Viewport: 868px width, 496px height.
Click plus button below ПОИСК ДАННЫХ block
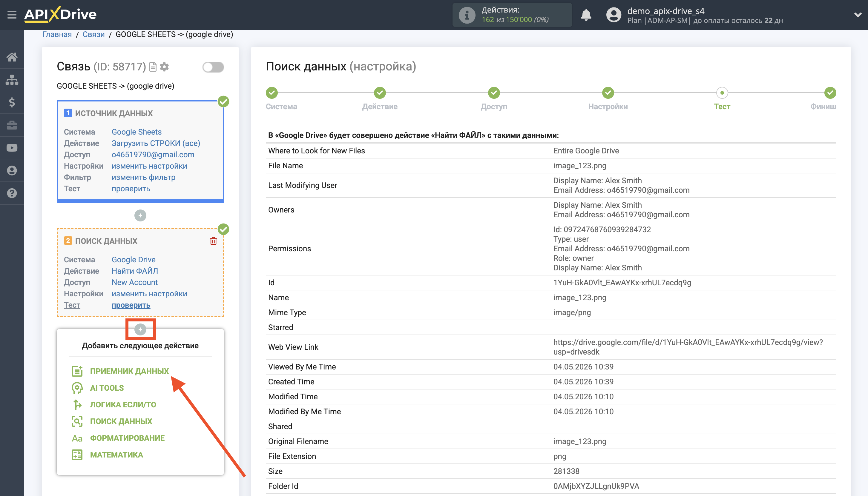click(140, 329)
